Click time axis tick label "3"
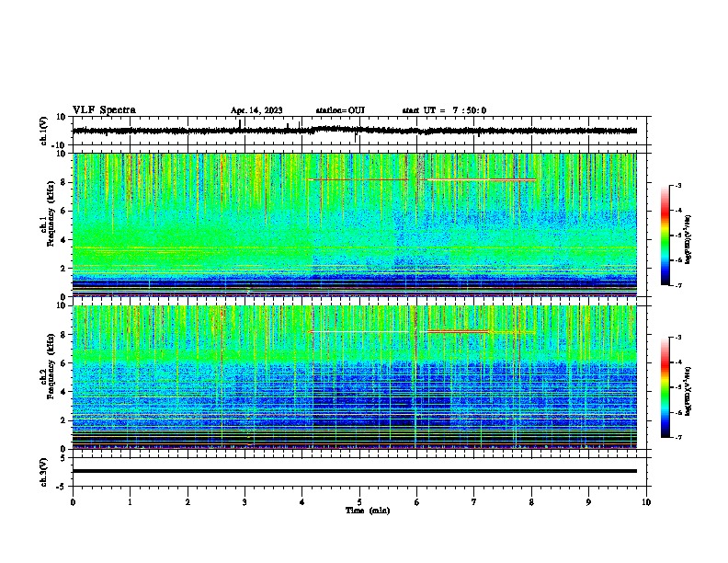The height and width of the screenshot is (563, 728). [245, 502]
